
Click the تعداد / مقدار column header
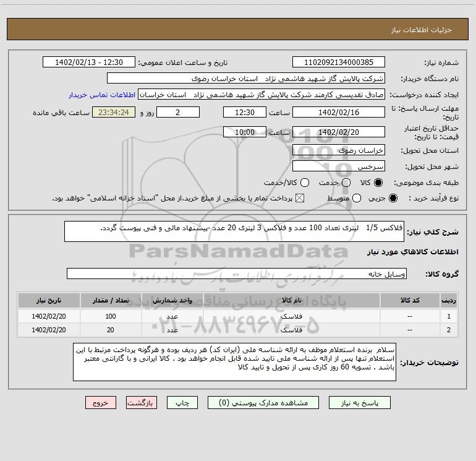[111, 300]
